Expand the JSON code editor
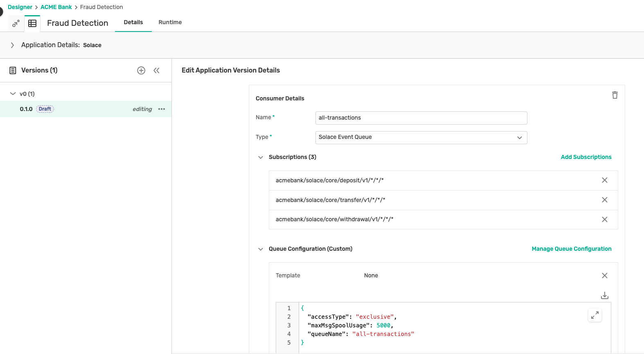644x354 pixels. 594,315
